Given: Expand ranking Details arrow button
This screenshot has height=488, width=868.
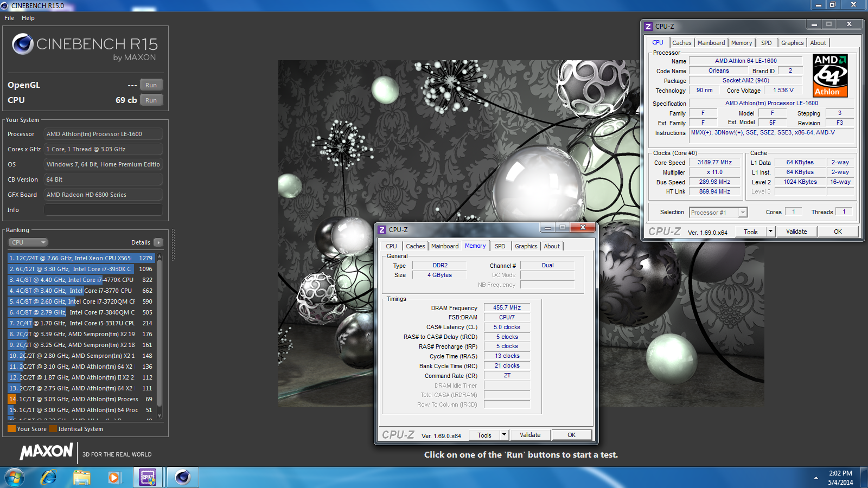Looking at the screenshot, I should [x=158, y=242].
